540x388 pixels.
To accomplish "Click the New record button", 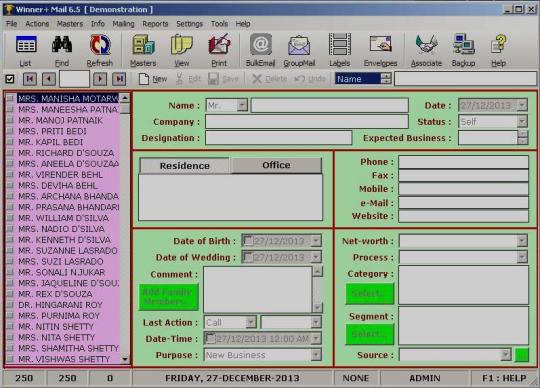I will click(153, 79).
